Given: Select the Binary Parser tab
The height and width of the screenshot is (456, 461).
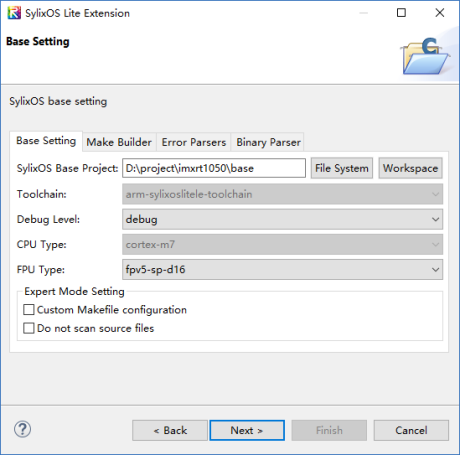Looking at the screenshot, I should 268,142.
